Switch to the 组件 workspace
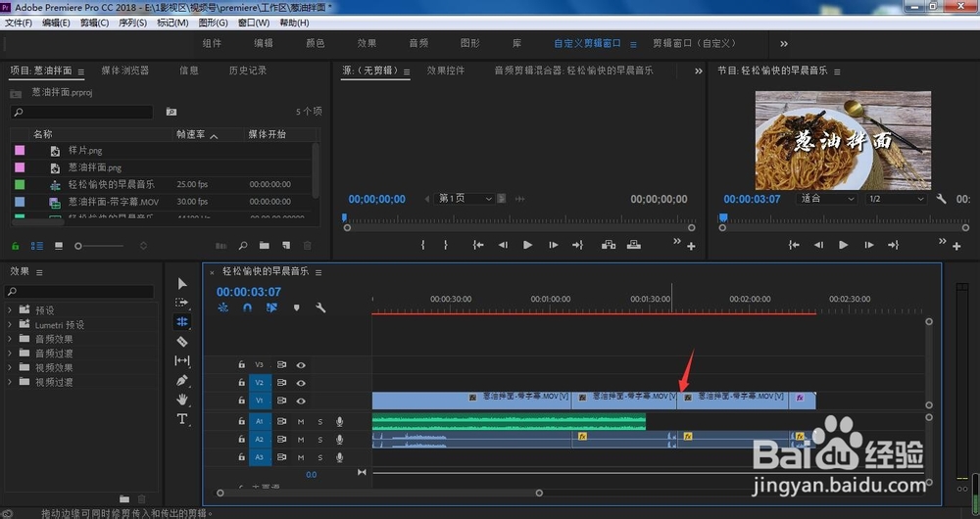Viewport: 980px width, 519px height. tap(212, 43)
